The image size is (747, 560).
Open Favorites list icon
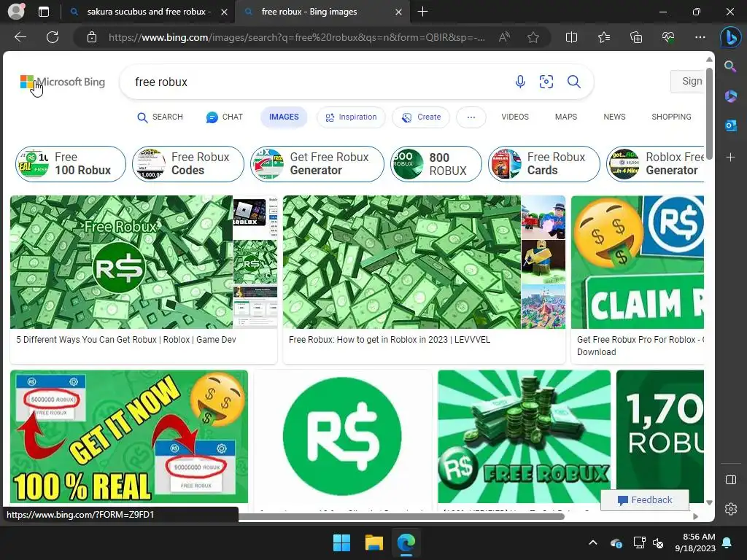click(x=603, y=37)
